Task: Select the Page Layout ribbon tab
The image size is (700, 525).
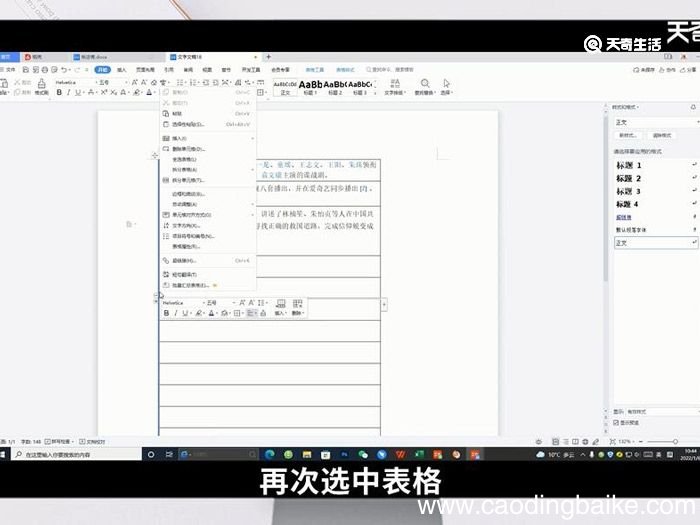Action: click(x=145, y=70)
